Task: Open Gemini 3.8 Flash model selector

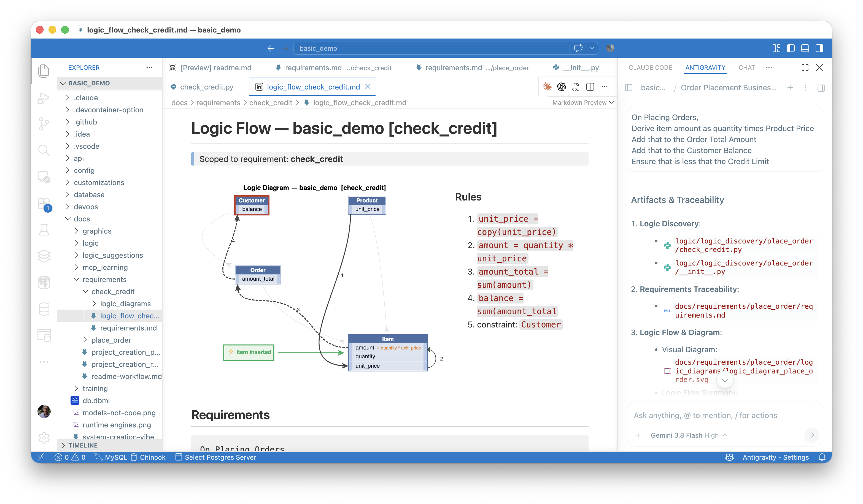Action: click(689, 435)
